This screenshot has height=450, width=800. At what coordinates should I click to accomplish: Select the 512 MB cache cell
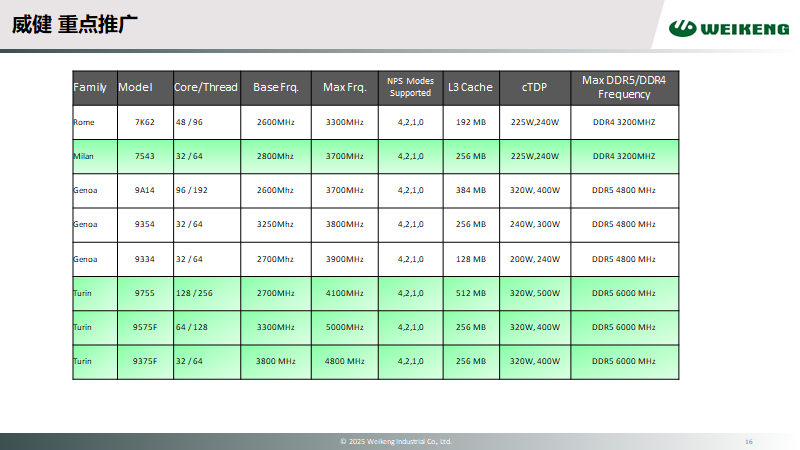click(x=471, y=293)
